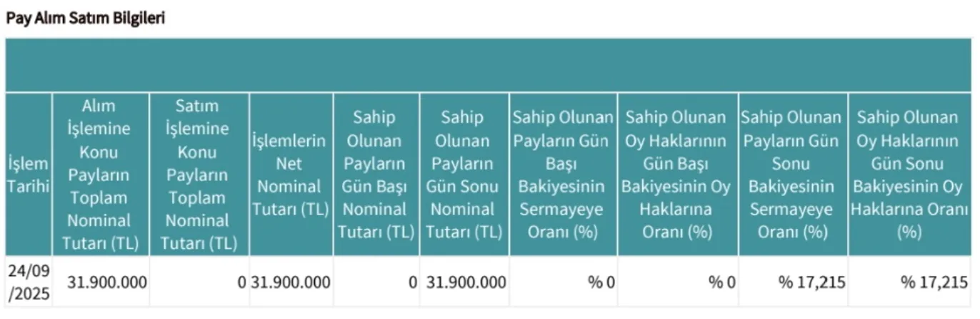
Task: Click the start-of-day nominal cell showing 0
Action: 375,282
